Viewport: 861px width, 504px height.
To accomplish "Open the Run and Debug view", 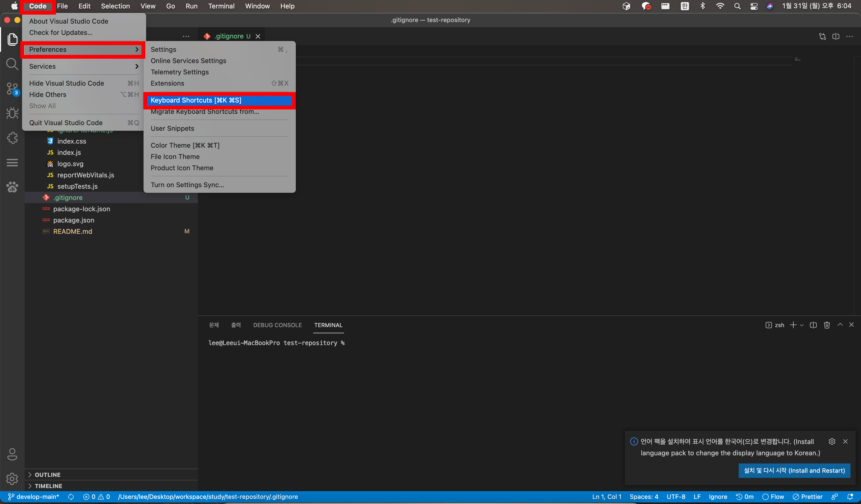I will pos(12,113).
